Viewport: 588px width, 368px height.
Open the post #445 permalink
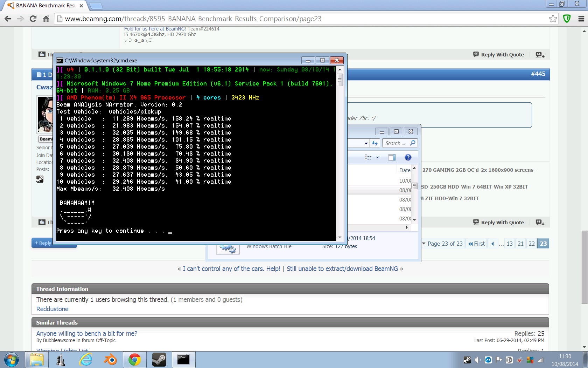click(x=538, y=74)
